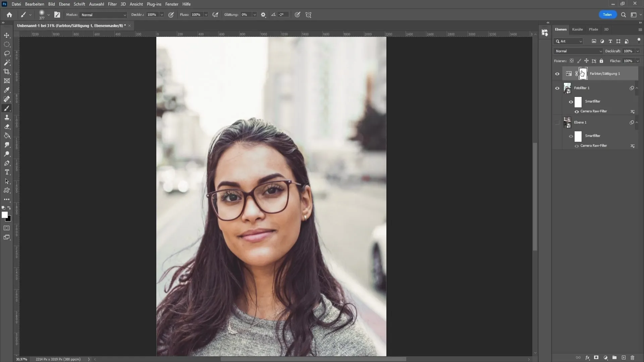Click the Suchfeld magnifier button
Screen dimensions: 644x362
(x=624, y=15)
